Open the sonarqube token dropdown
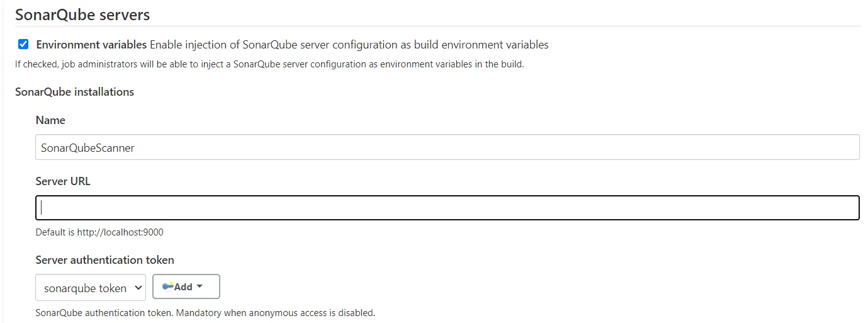Viewport: 868px width, 323px height. (91, 288)
